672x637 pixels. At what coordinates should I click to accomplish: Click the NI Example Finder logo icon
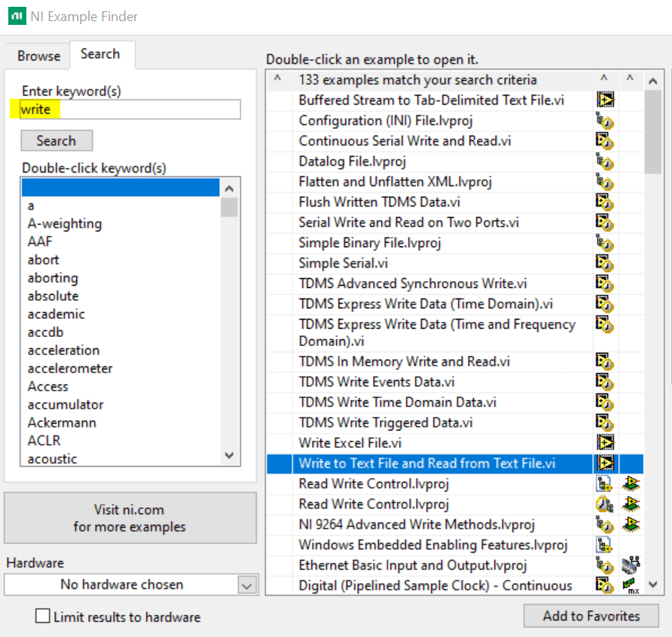coord(16,15)
